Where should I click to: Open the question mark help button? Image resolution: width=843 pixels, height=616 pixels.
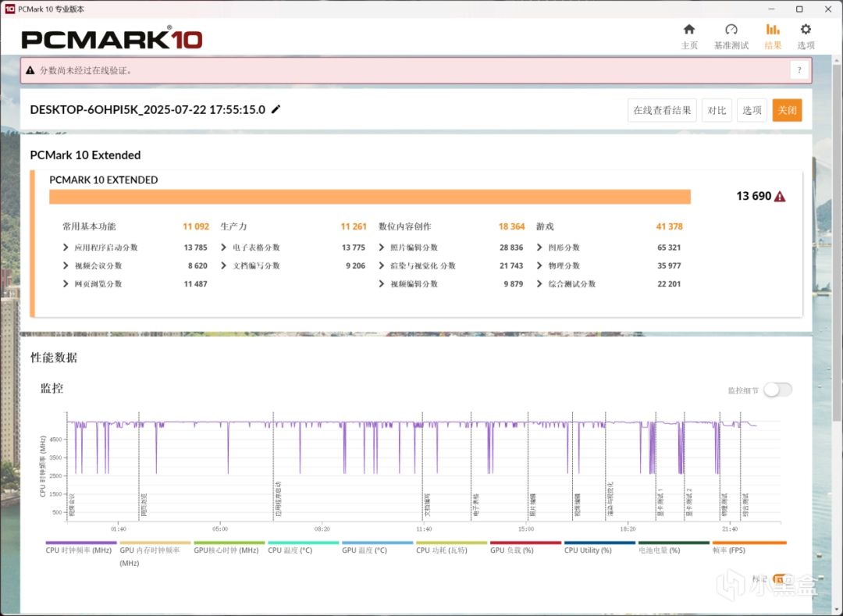click(x=799, y=70)
